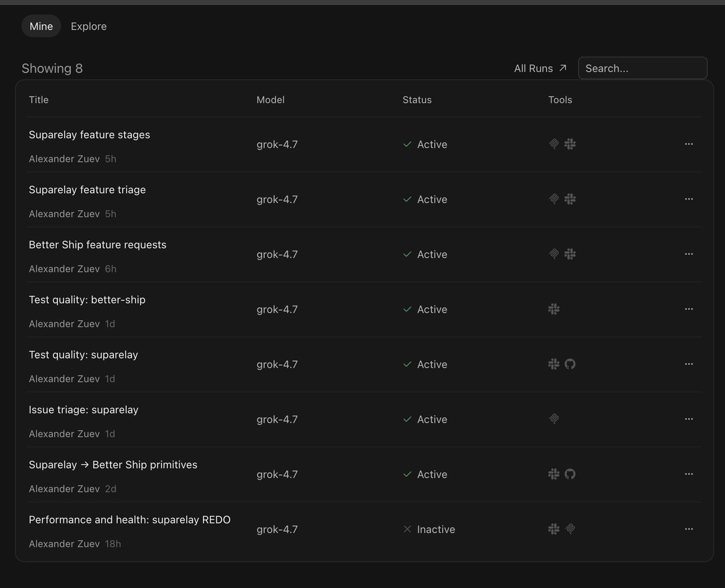Click the Showing 8 count label
The width and height of the screenshot is (725, 588).
pos(53,68)
